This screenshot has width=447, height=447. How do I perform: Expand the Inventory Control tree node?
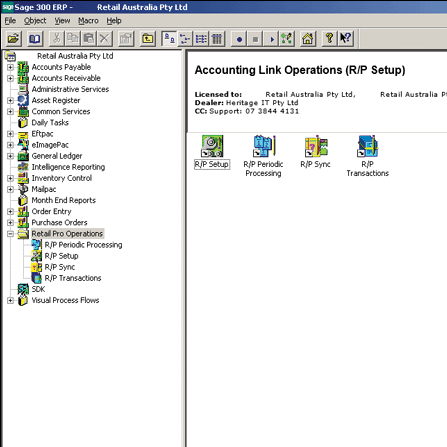10,178
